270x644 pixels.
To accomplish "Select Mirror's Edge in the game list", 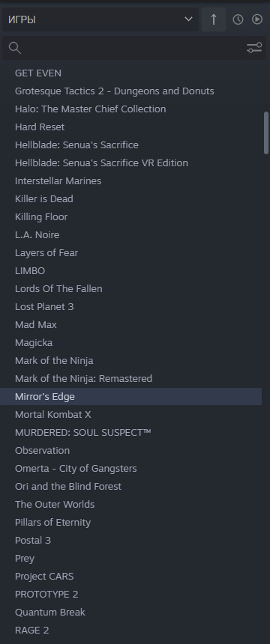I will click(x=131, y=396).
